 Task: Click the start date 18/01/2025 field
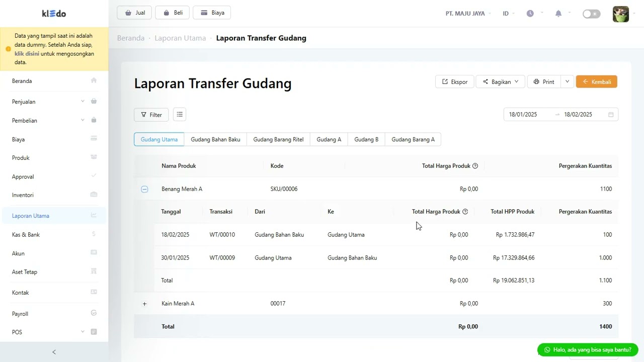pos(523,115)
